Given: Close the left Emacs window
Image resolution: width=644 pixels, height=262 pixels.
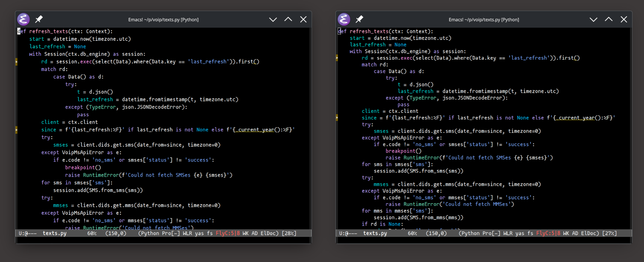Looking at the screenshot, I should click(x=303, y=20).
